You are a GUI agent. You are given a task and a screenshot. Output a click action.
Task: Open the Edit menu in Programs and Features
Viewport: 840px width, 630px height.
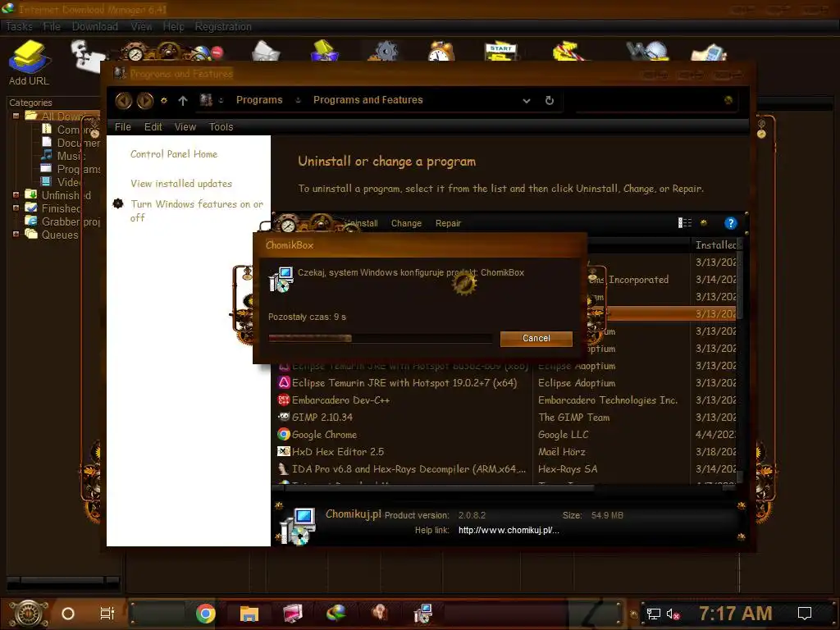click(x=153, y=127)
